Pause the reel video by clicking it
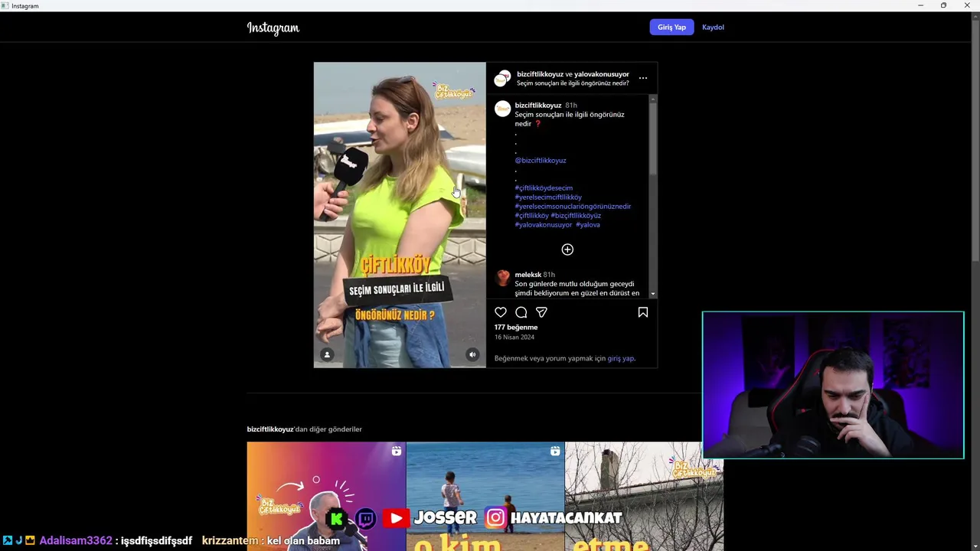This screenshot has width=980, height=551. tap(400, 215)
